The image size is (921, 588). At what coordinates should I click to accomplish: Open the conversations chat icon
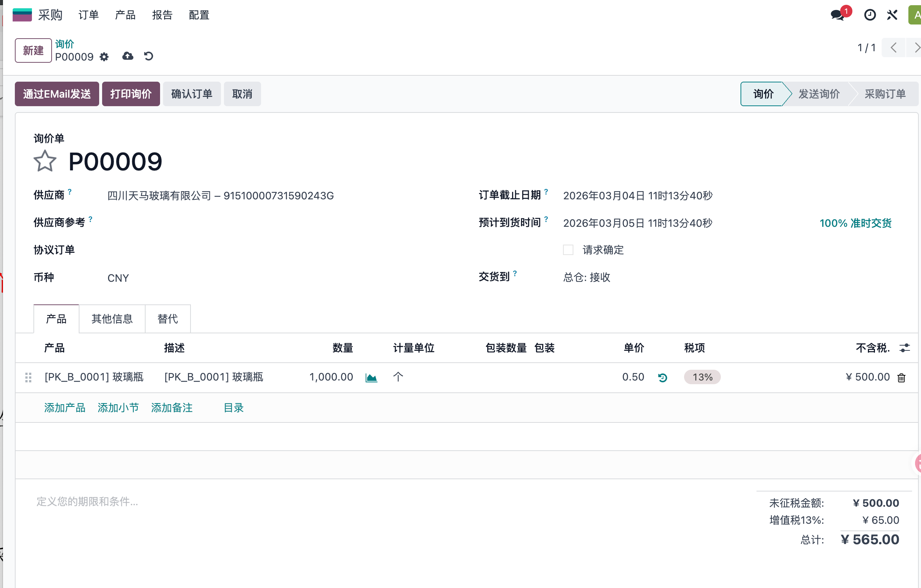pyautogui.click(x=837, y=15)
